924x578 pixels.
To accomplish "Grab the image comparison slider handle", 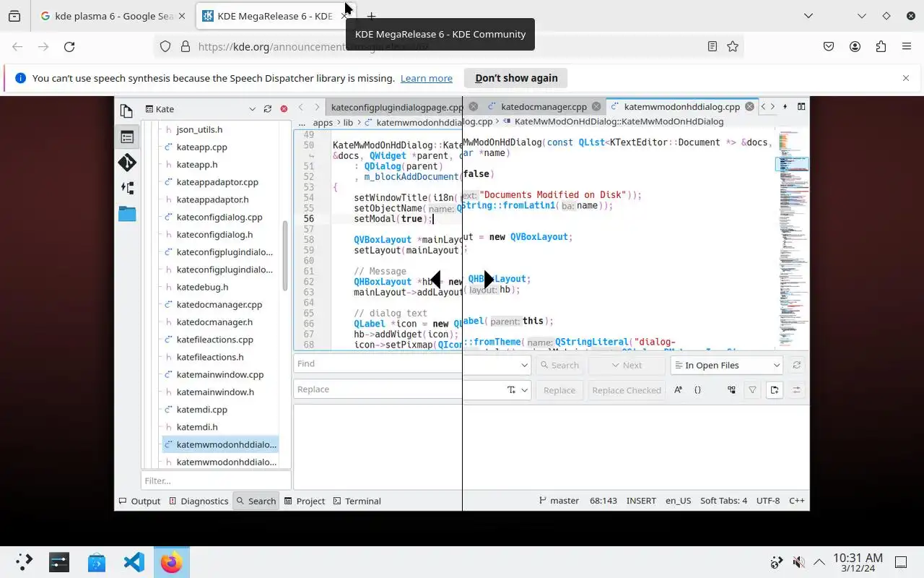I will (x=462, y=280).
